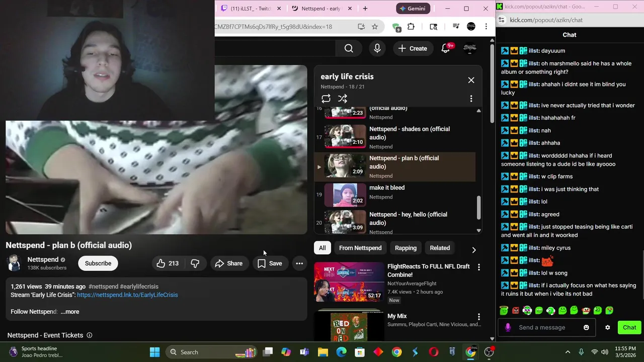Click Create button on YouTube

(413, 48)
